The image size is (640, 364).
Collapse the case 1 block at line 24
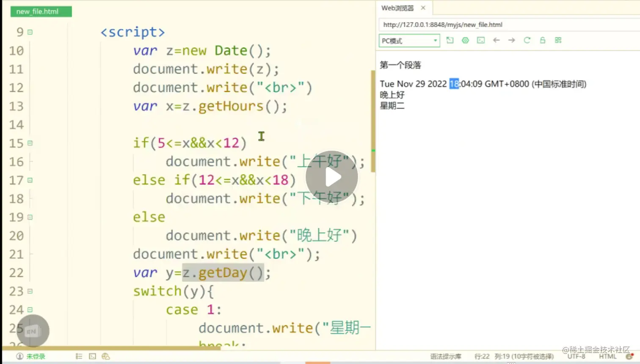tap(30, 310)
